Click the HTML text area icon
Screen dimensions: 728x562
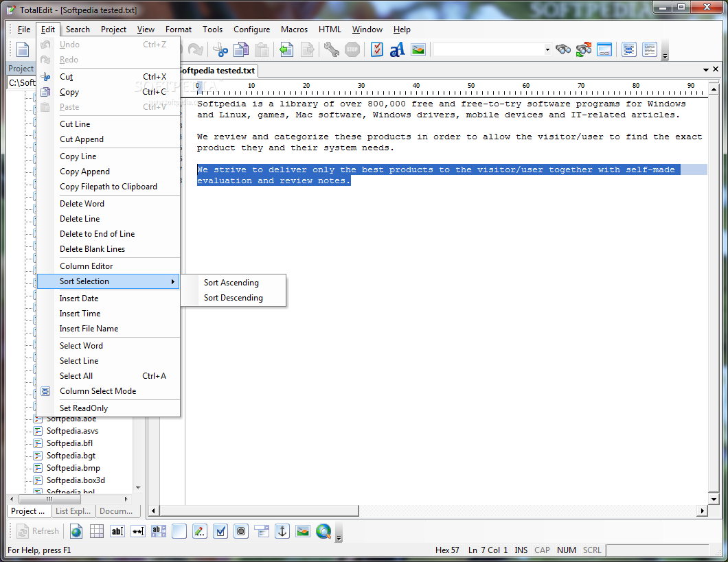159,531
